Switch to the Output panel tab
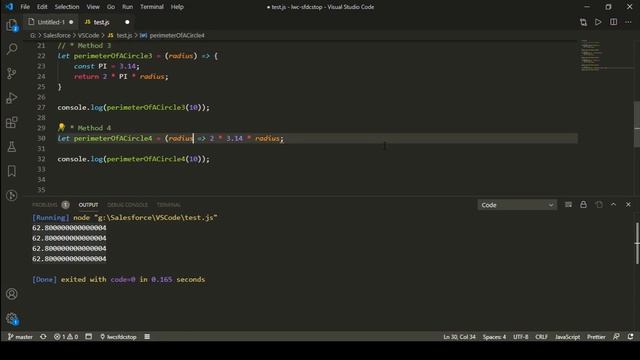This screenshot has width=640, height=360. click(x=88, y=205)
